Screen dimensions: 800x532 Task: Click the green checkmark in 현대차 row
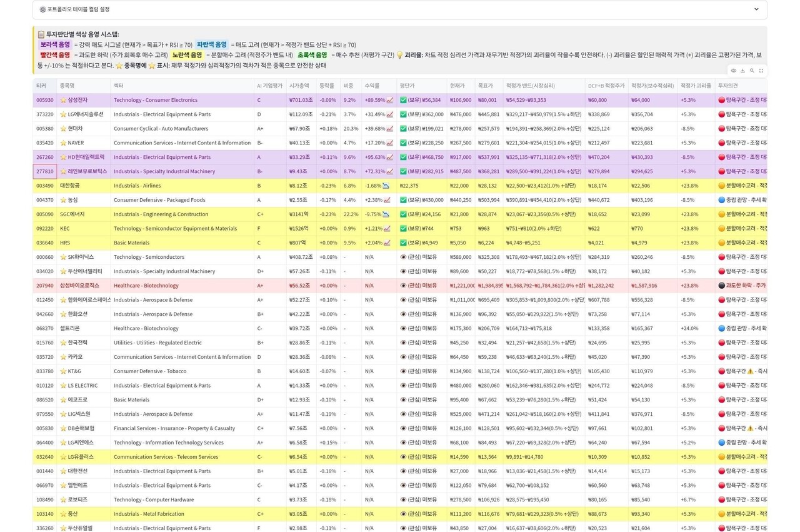tap(403, 129)
